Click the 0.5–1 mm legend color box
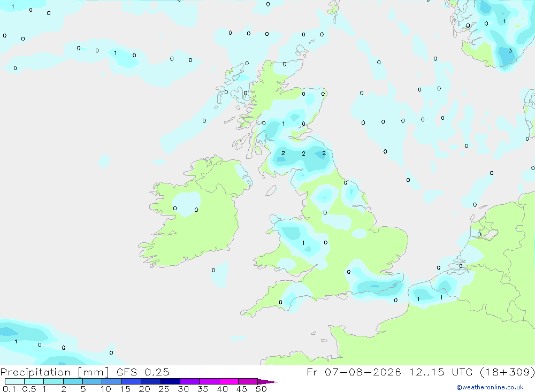Image resolution: width=535 pixels, height=392 pixels. pos(34,381)
